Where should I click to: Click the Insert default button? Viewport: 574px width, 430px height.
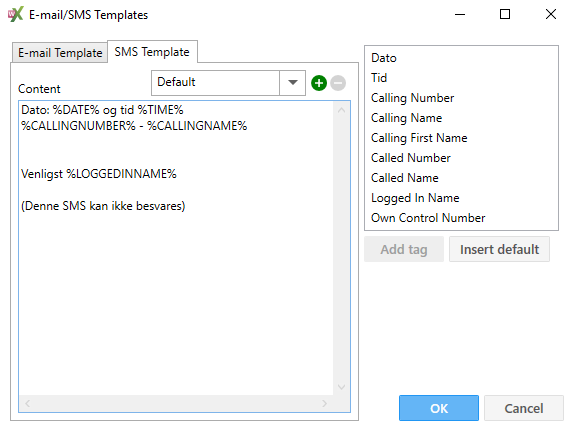pyautogui.click(x=499, y=249)
